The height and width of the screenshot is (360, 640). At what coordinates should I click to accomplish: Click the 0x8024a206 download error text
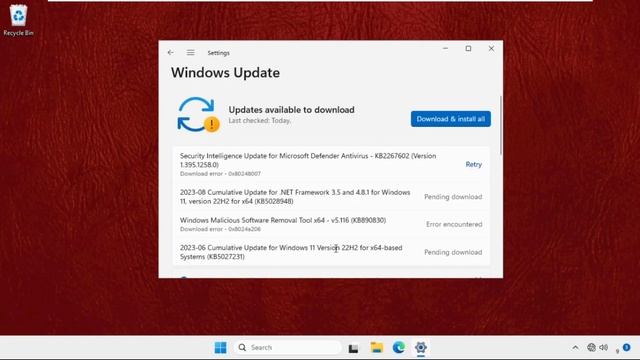point(220,229)
